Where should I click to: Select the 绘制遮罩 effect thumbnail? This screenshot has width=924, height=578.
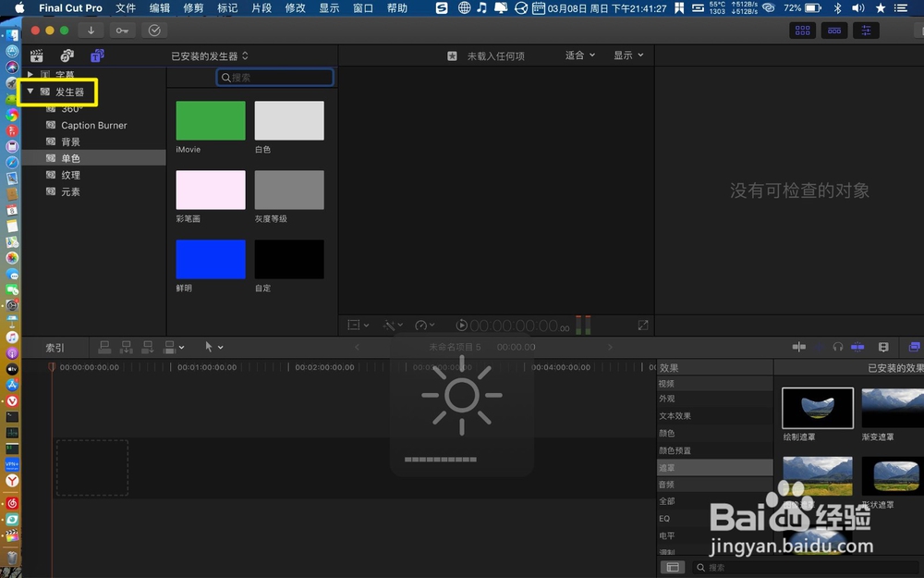coord(818,408)
